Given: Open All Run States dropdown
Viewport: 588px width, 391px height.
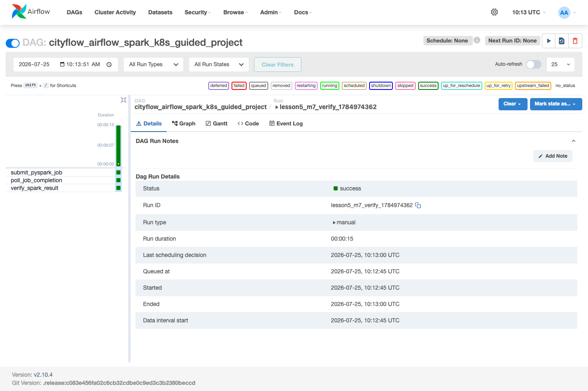Looking at the screenshot, I should (x=219, y=65).
